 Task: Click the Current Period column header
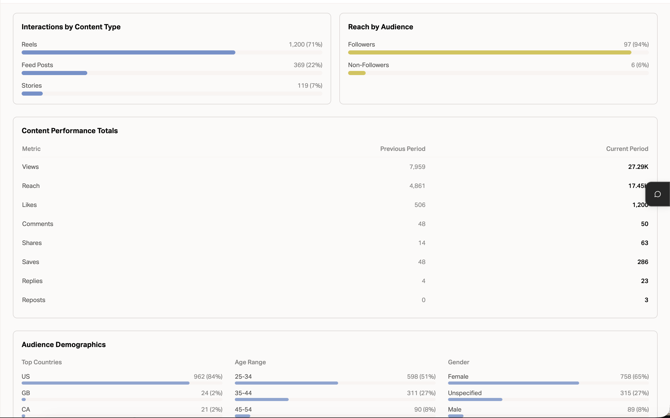coord(627,149)
